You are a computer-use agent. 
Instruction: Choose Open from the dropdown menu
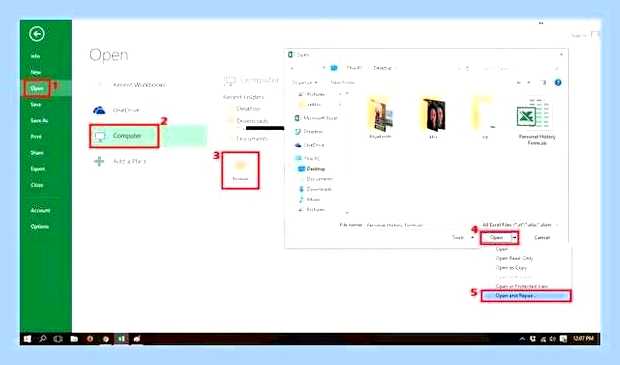point(502,250)
